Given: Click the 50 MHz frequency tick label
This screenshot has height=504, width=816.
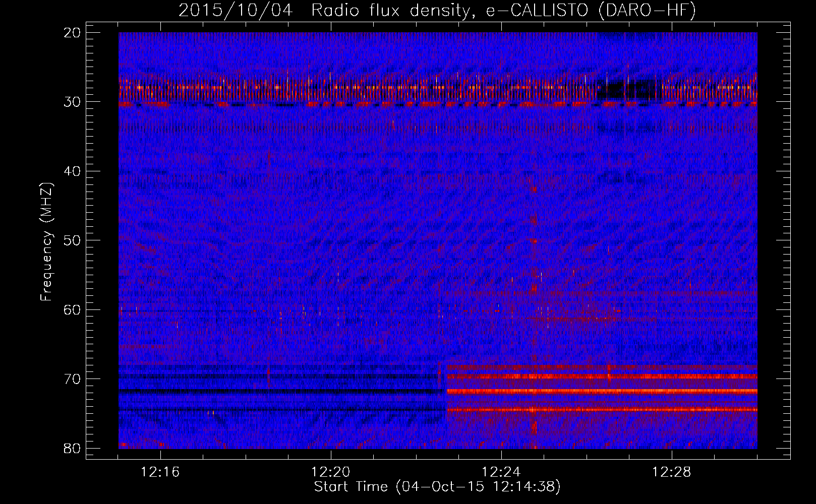Looking at the screenshot, I should pyautogui.click(x=72, y=240).
